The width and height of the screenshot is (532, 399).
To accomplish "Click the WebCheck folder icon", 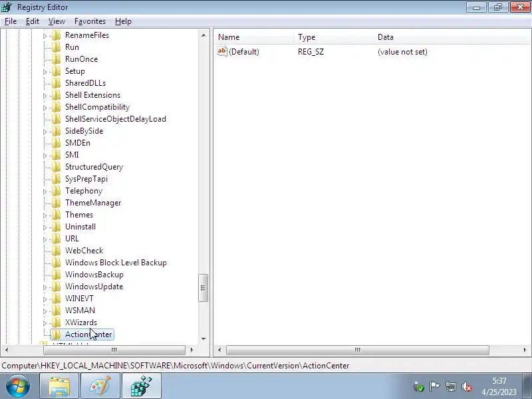I will (x=57, y=251).
